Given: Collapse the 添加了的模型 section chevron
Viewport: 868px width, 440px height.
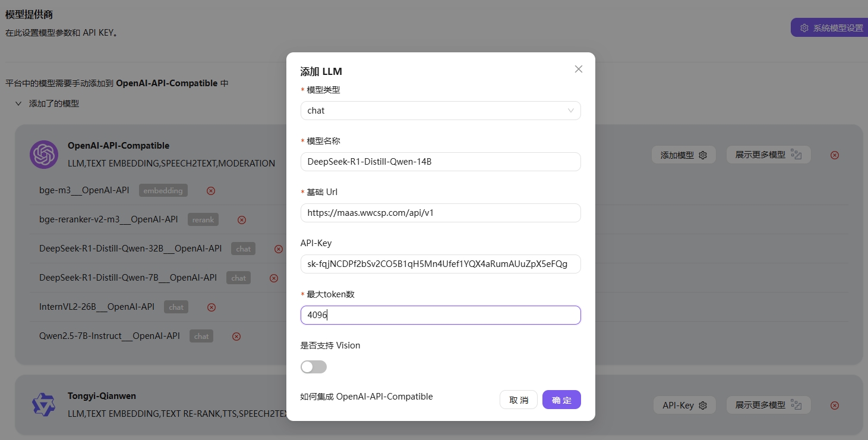Looking at the screenshot, I should 18,103.
